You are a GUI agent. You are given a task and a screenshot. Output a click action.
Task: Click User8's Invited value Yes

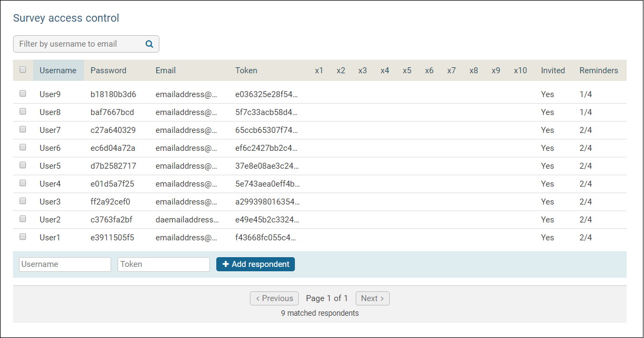(x=547, y=112)
